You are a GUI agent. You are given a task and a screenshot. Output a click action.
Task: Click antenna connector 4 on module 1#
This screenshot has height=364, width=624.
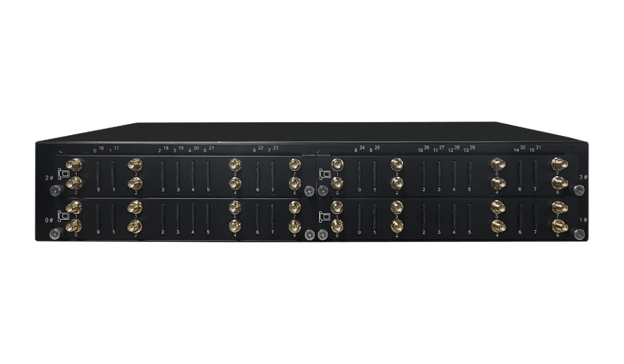[x=497, y=226]
